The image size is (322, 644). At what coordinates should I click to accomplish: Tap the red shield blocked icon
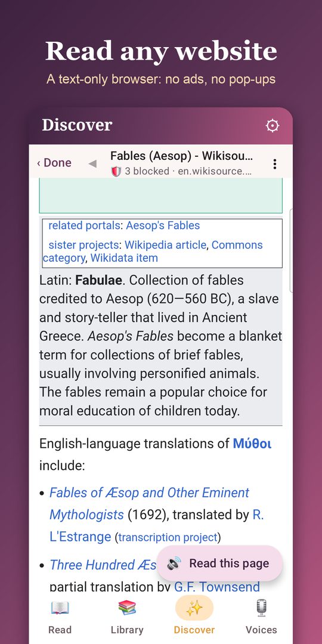116,171
